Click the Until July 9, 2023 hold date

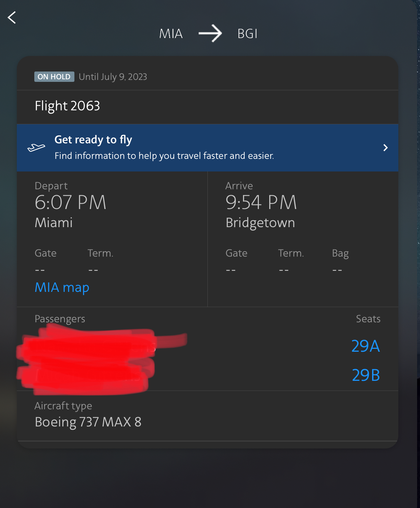(113, 77)
